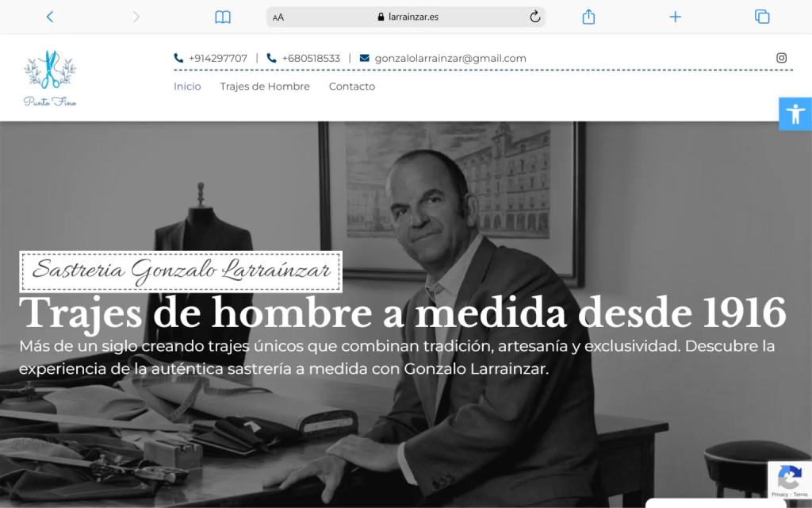Viewport: 812px width, 508px height.
Task: Tap the Safari share icon
Action: tap(588, 17)
